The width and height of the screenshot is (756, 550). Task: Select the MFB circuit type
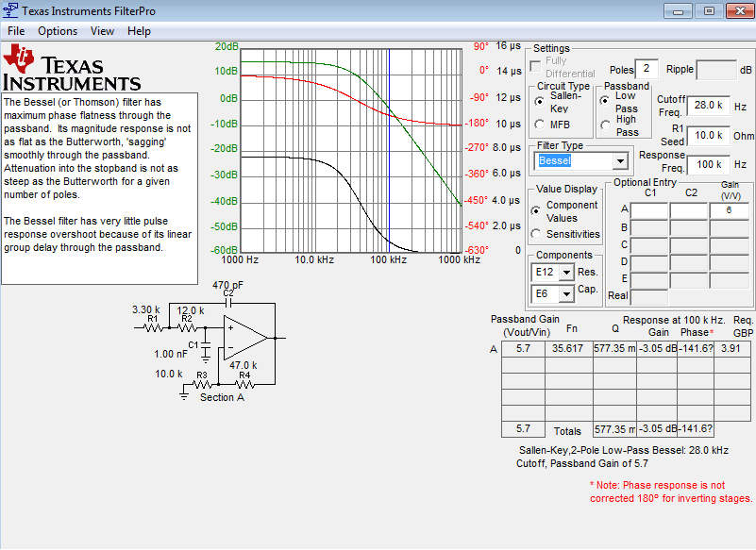pos(540,125)
